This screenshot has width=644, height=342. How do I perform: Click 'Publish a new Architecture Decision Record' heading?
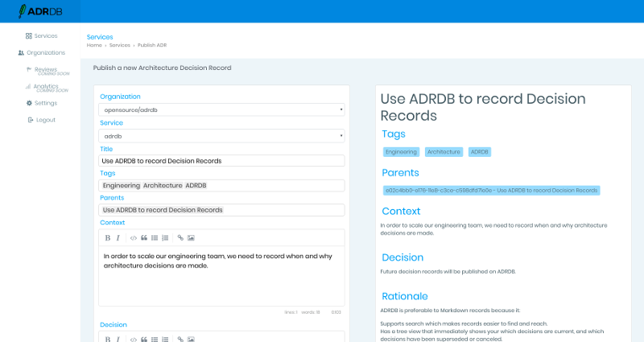click(163, 68)
